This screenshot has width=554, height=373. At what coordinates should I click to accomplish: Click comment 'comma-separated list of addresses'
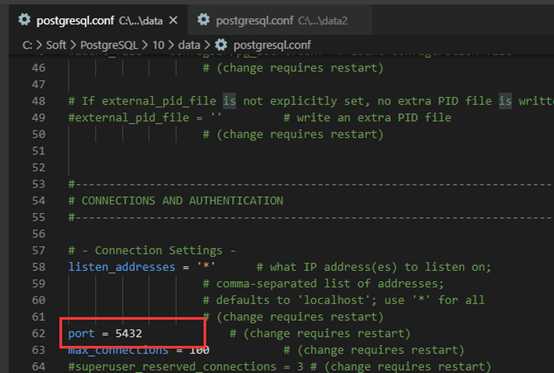tap(323, 283)
